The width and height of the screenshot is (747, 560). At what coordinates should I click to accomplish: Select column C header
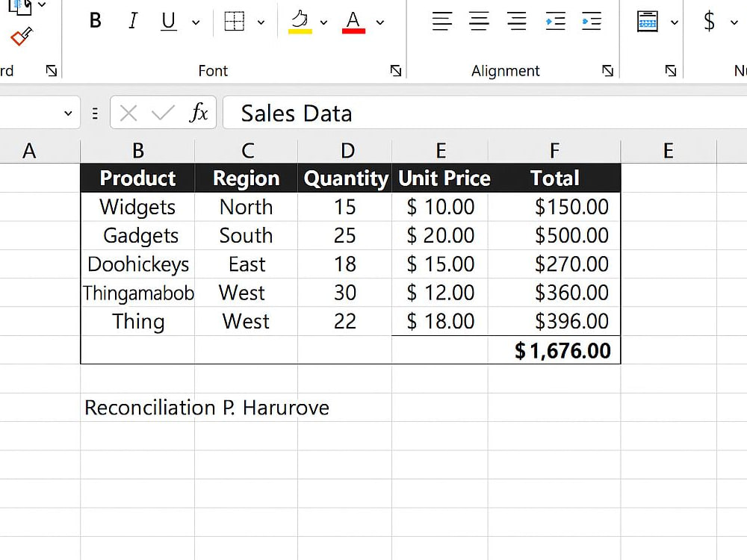[x=247, y=151]
